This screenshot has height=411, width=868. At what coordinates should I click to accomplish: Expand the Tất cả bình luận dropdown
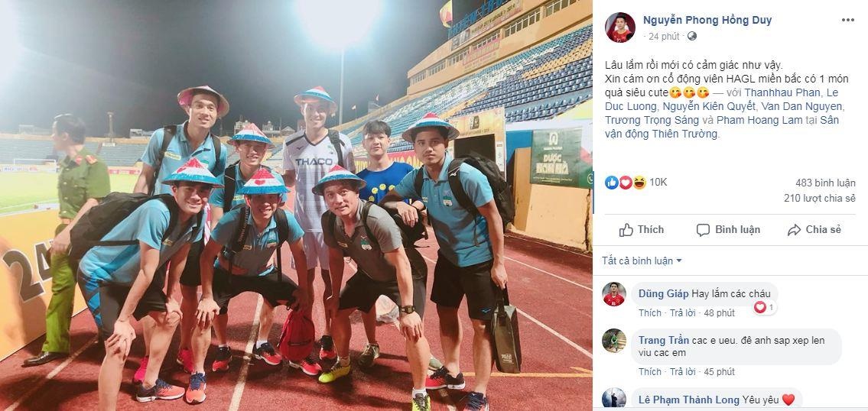tap(642, 261)
